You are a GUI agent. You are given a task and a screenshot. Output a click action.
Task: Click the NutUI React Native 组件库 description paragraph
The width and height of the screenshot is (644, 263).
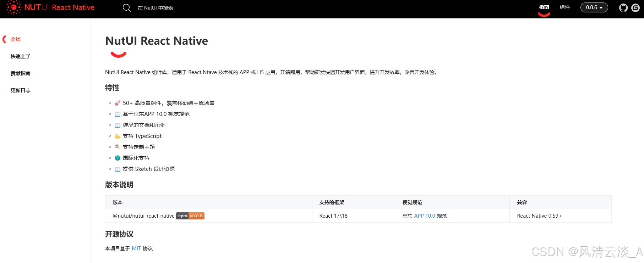(x=272, y=72)
